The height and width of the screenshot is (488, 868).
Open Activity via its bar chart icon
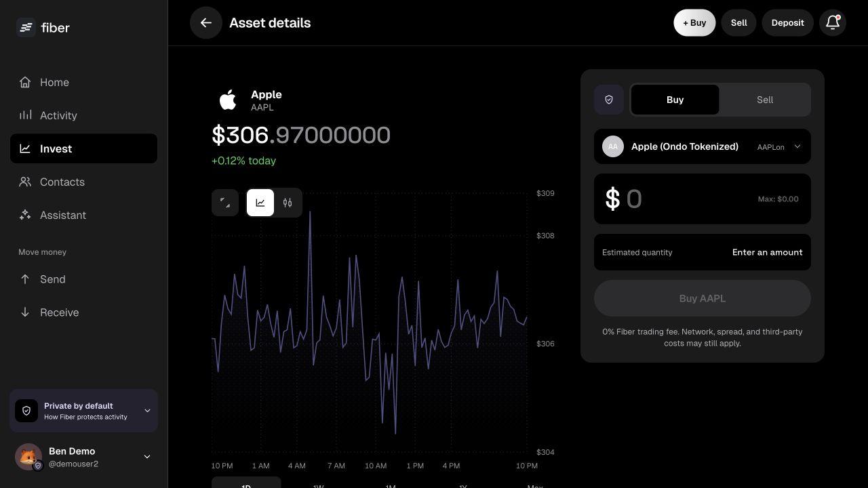[x=25, y=115]
